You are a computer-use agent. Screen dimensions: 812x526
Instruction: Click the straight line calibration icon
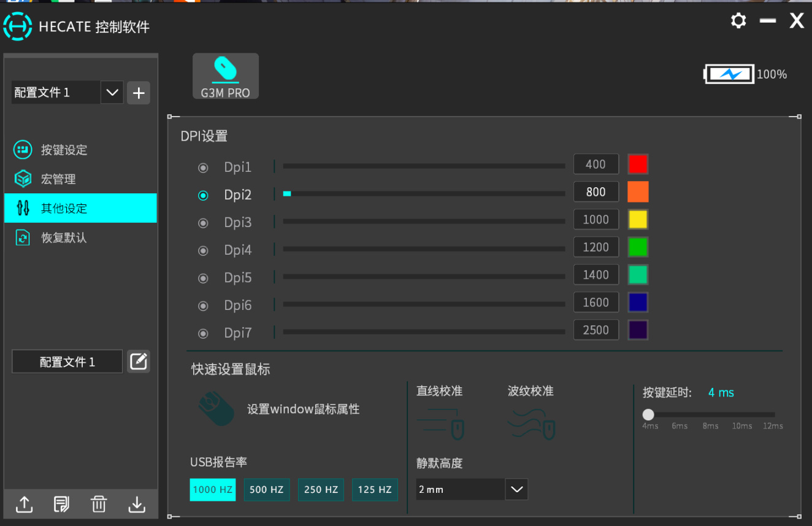pos(440,425)
